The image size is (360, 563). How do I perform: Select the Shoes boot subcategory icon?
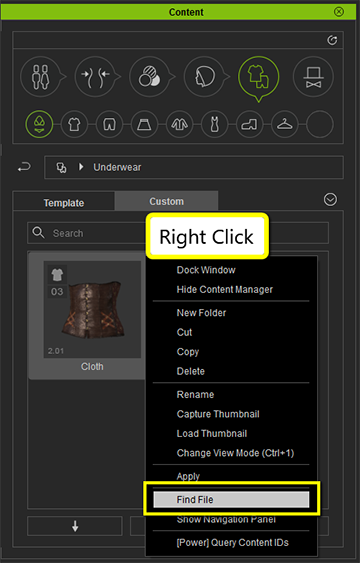(x=249, y=125)
